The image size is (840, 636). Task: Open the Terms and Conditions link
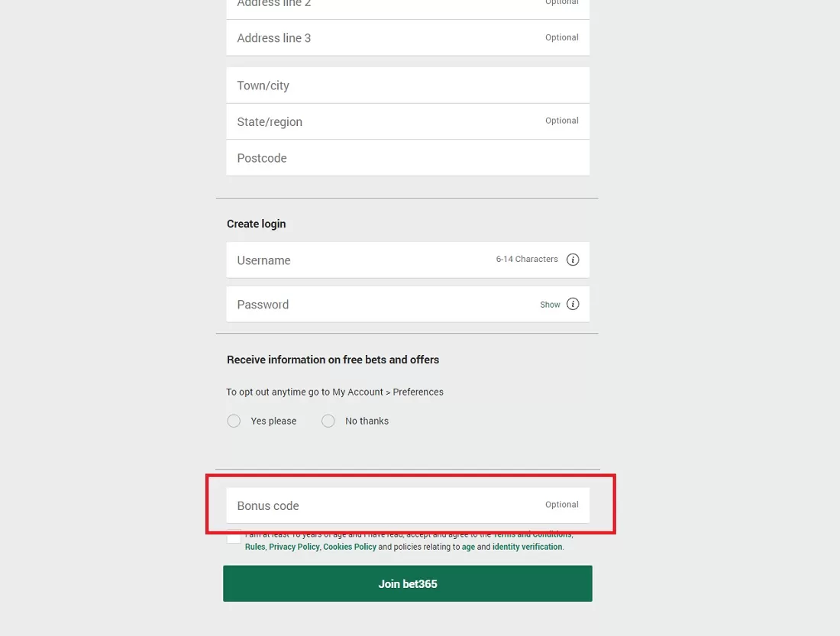531,534
